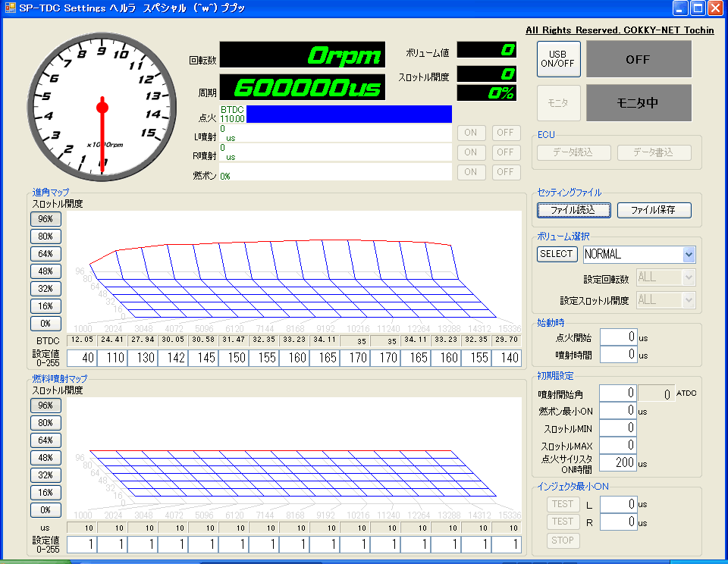Click the 3D advance angle map graph
The image size is (728, 564).
(x=294, y=272)
